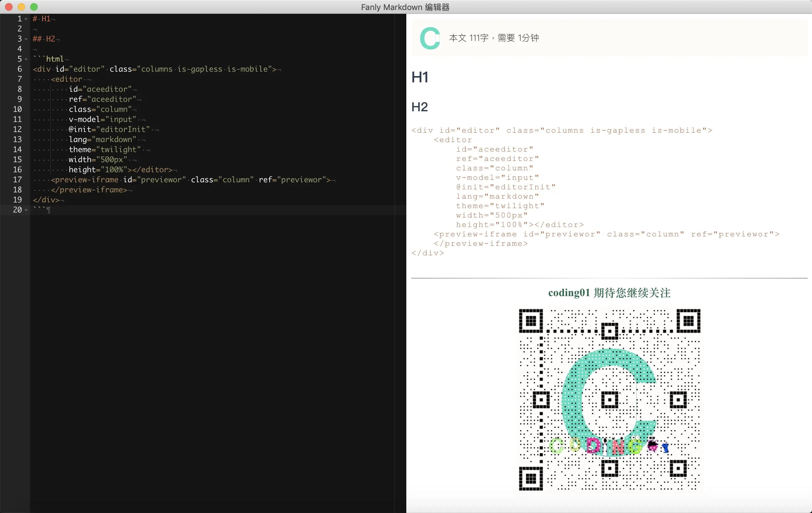Select line number 10 in the gutter
Screen dimensions: 812x513
pyautogui.click(x=18, y=109)
